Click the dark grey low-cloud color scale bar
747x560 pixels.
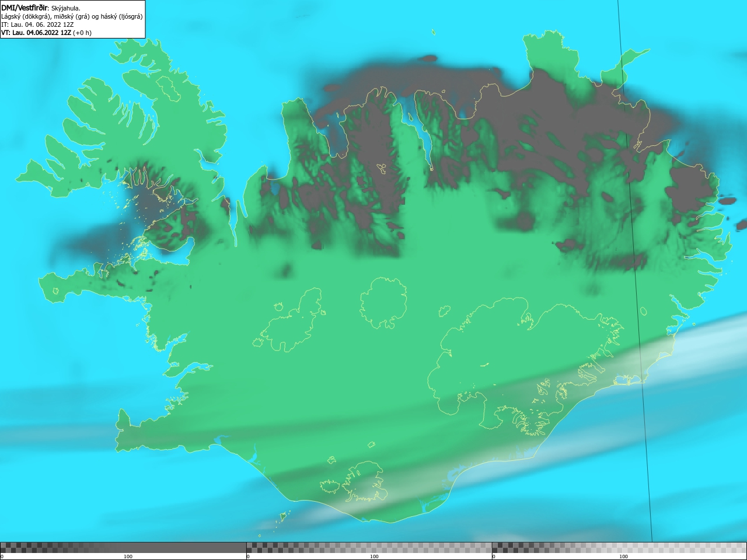pos(123,548)
